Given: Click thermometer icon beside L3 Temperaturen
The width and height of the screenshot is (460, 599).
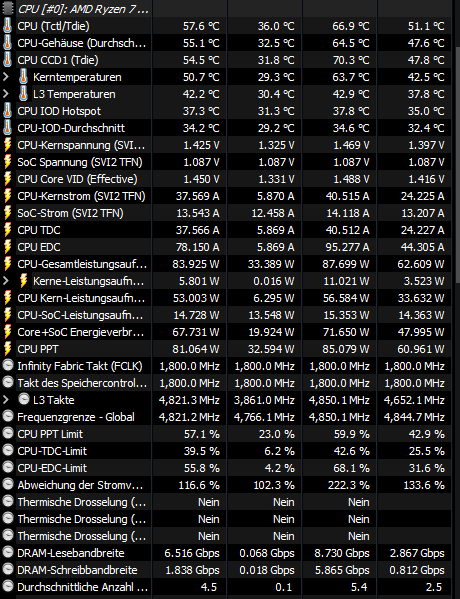Looking at the screenshot, I should tap(23, 94).
